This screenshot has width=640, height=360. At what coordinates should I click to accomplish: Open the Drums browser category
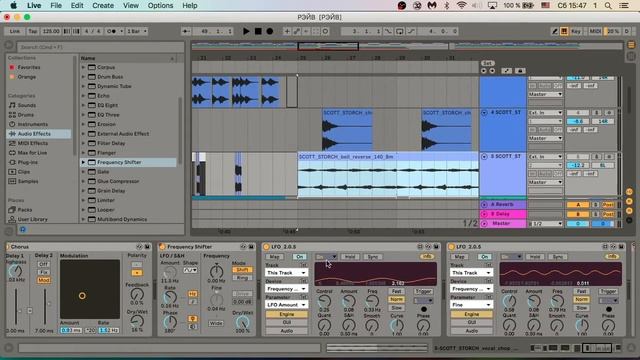[26, 115]
